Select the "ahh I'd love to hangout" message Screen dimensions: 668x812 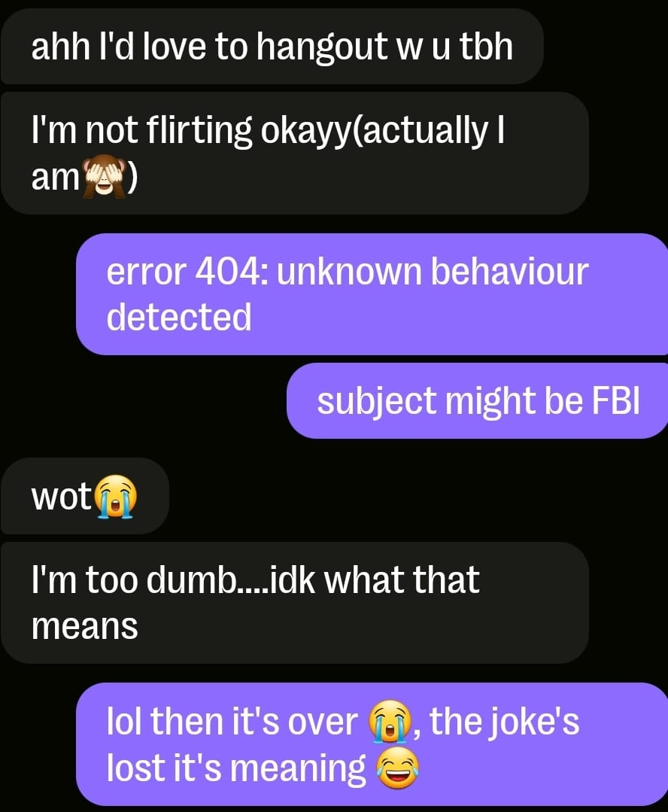click(272, 46)
